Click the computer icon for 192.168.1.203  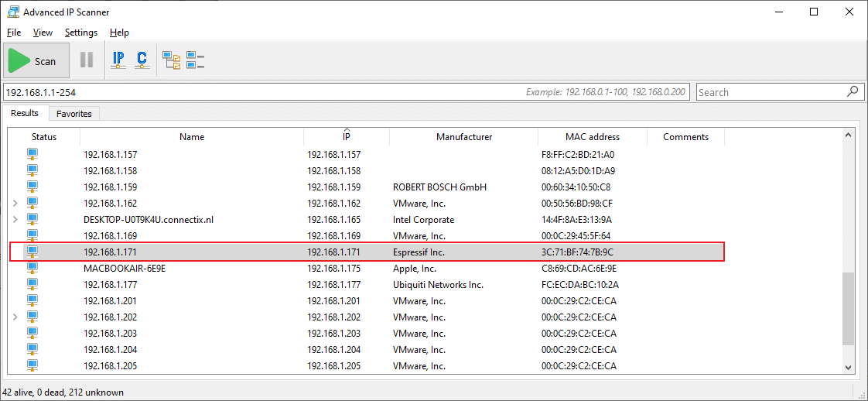[32, 333]
